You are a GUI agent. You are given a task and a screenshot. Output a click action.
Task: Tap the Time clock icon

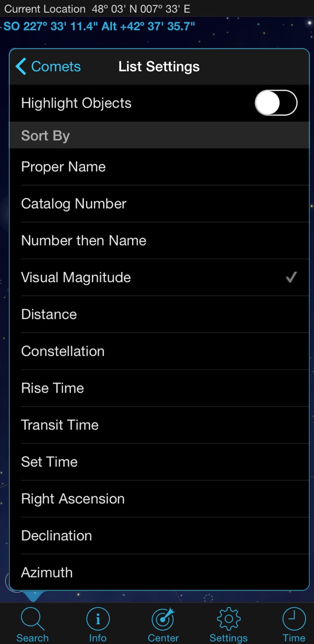294,619
